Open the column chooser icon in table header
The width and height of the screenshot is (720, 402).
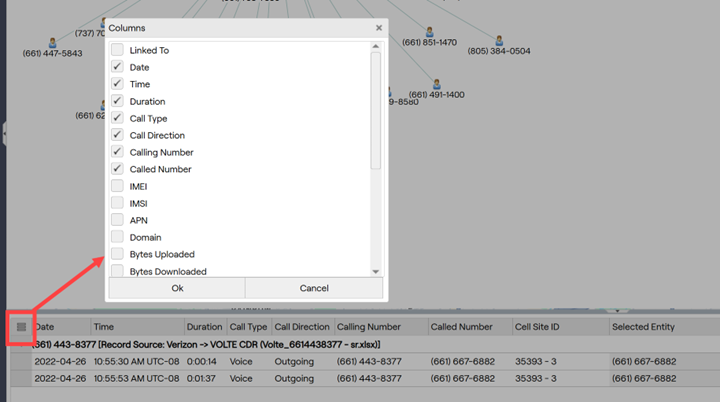click(21, 327)
